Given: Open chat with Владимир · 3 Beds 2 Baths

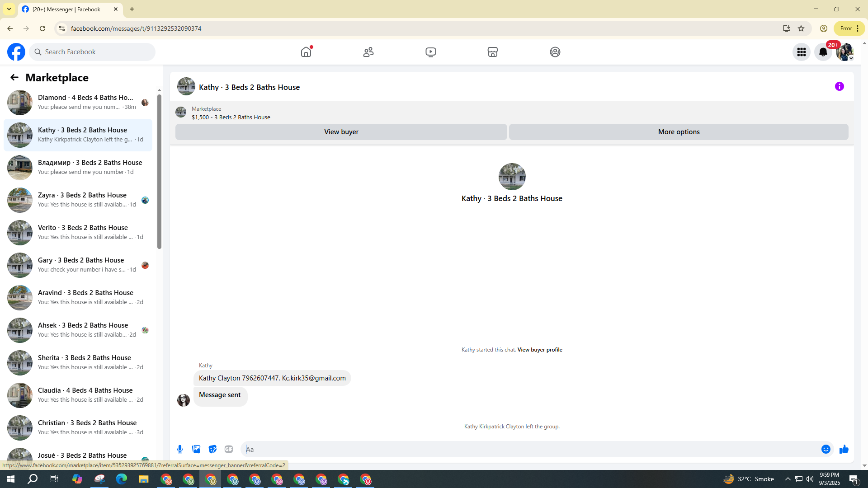Looking at the screenshot, I should [78, 168].
